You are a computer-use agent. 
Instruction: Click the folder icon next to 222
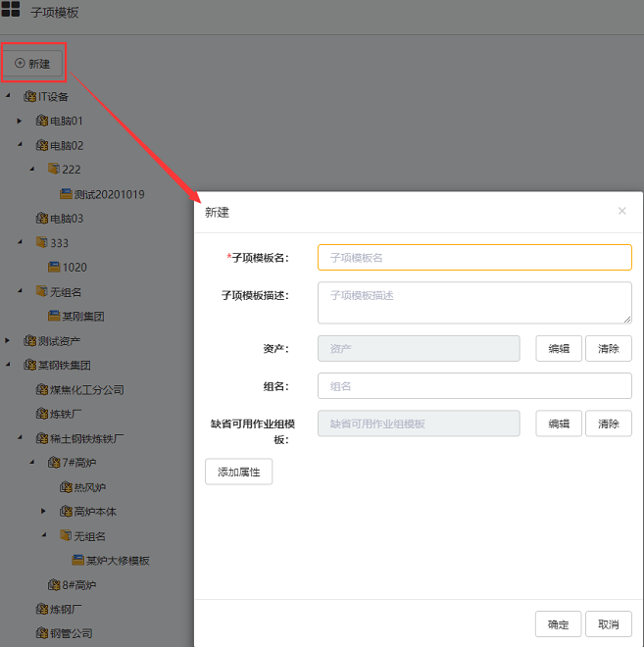(54, 169)
